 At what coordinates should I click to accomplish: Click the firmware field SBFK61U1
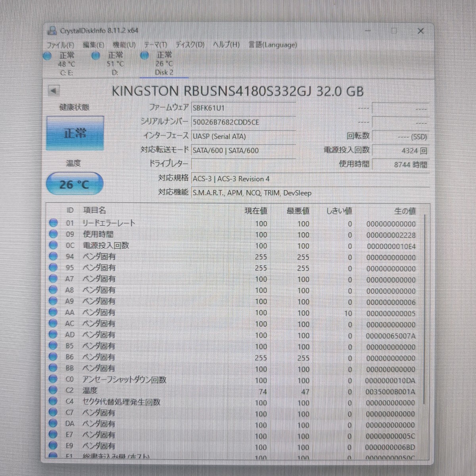point(243,108)
